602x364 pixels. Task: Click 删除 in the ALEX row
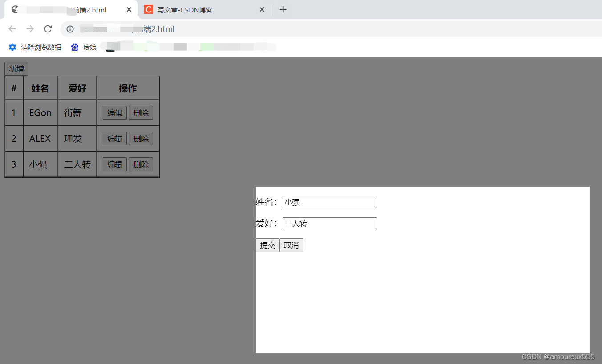click(141, 138)
